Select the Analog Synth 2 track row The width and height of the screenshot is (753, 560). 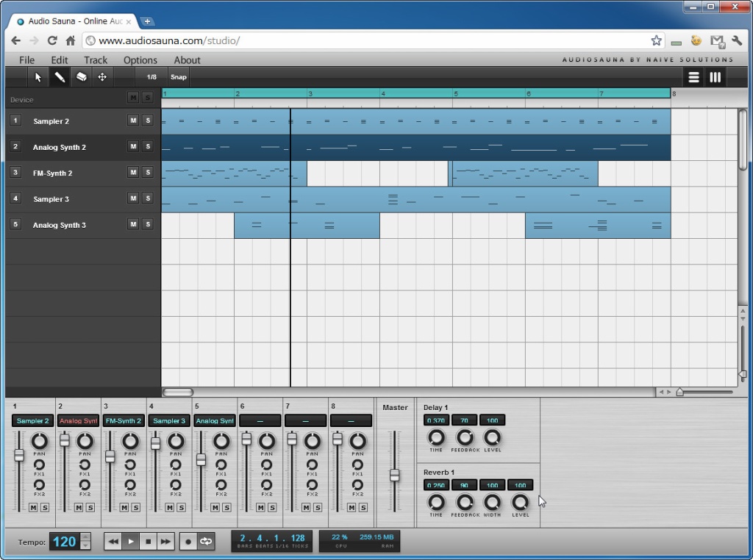pos(83,147)
